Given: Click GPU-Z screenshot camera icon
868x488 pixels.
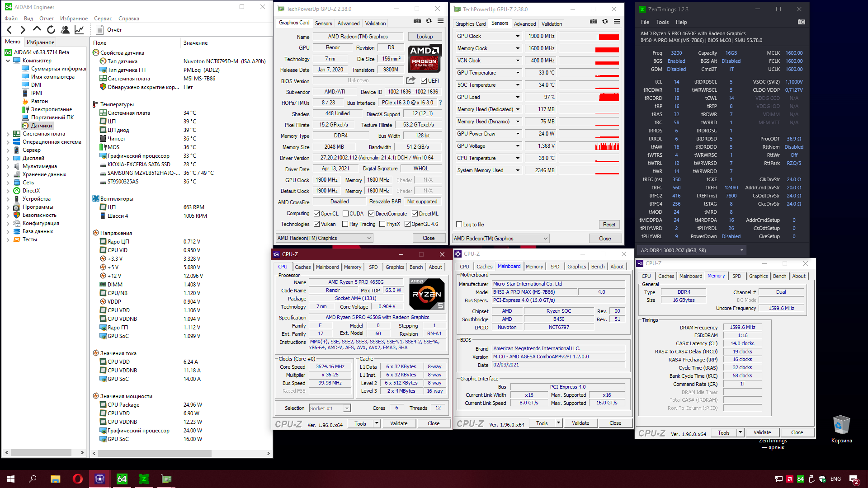Looking at the screenshot, I should tap(417, 21).
